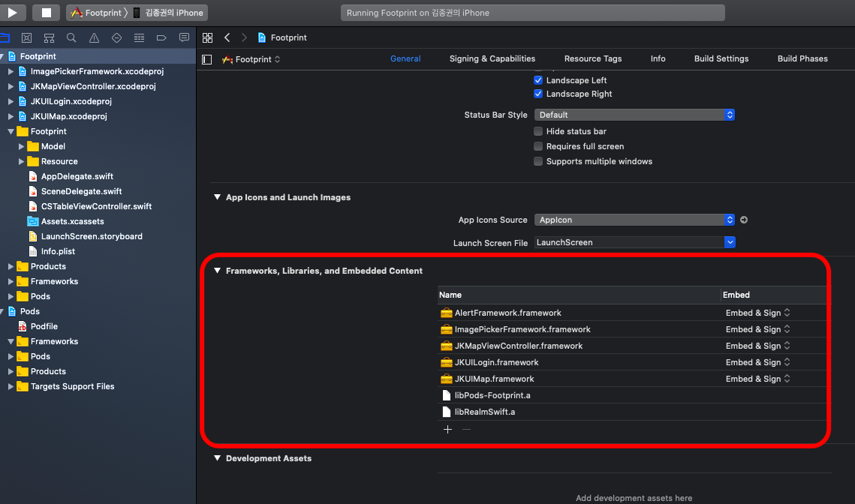Image resolution: width=855 pixels, height=504 pixels.
Task: Remove a framework with the minus button
Action: pos(466,429)
